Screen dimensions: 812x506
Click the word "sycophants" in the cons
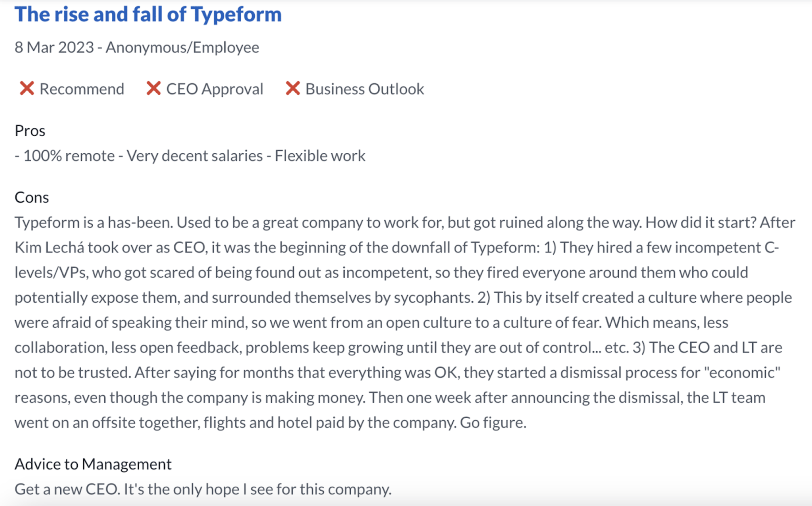click(x=433, y=298)
